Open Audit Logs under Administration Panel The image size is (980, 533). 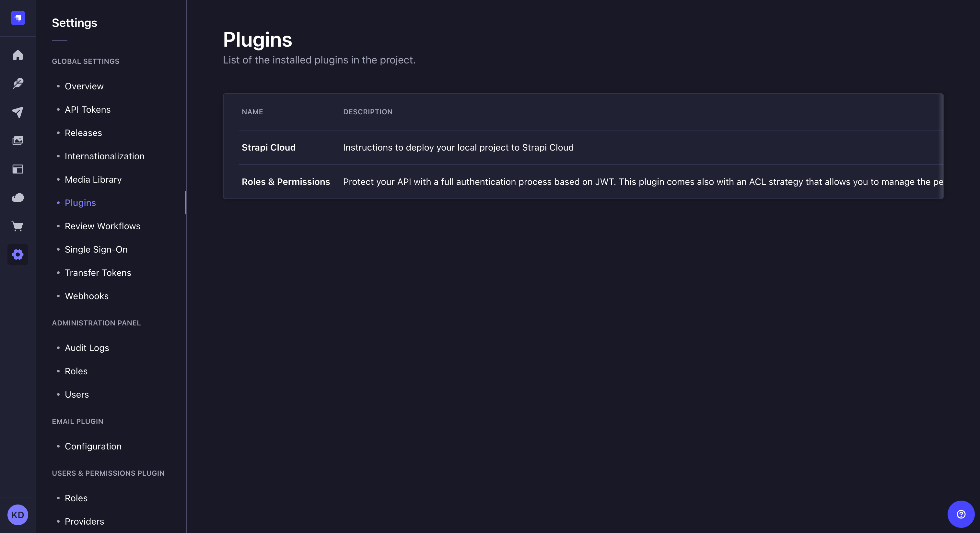[x=86, y=347]
